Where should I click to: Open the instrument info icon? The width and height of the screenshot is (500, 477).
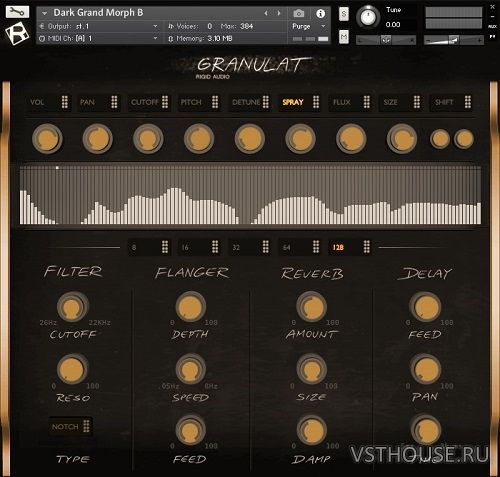point(320,13)
